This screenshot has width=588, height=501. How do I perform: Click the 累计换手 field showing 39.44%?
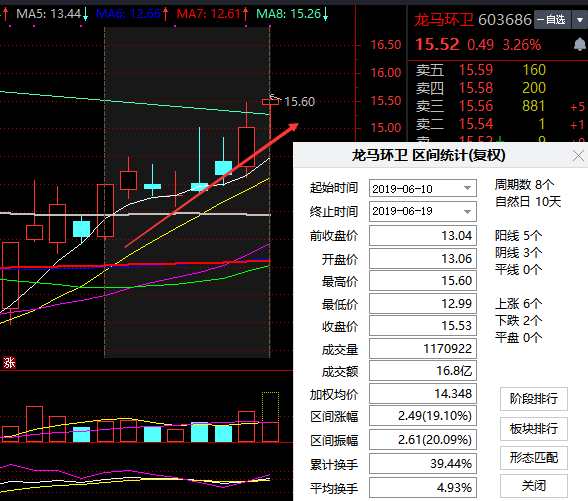click(423, 464)
